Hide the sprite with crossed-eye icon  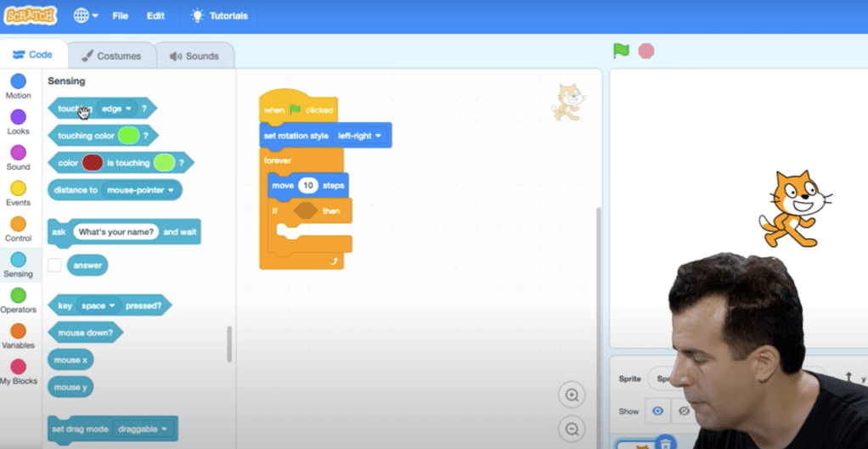(683, 411)
